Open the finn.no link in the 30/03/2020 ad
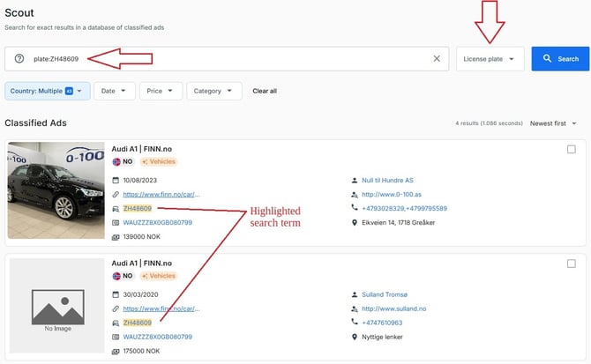 tap(161, 308)
